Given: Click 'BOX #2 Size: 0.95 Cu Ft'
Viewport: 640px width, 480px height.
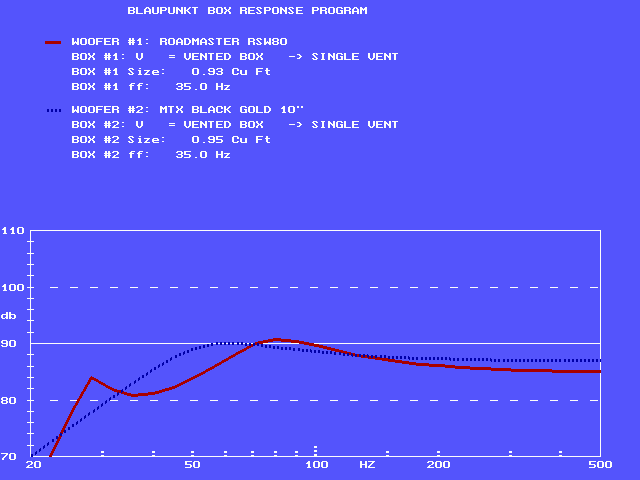Looking at the screenshot, I should click(x=171, y=140).
